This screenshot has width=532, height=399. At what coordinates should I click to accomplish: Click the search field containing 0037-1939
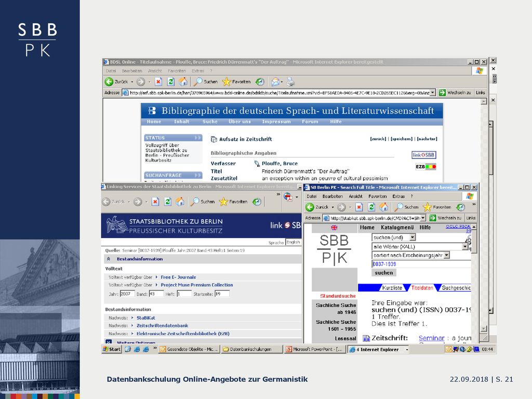[x=421, y=264]
